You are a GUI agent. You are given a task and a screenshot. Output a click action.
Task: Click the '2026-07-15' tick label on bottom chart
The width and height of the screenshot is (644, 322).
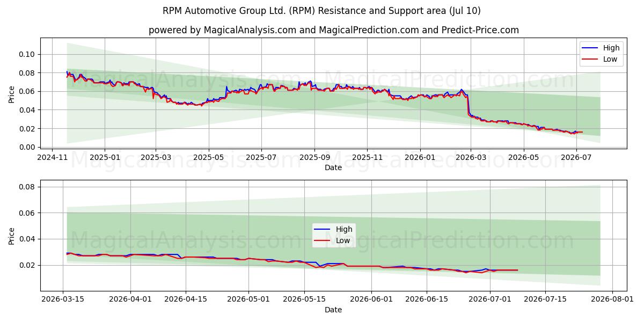(x=545, y=299)
